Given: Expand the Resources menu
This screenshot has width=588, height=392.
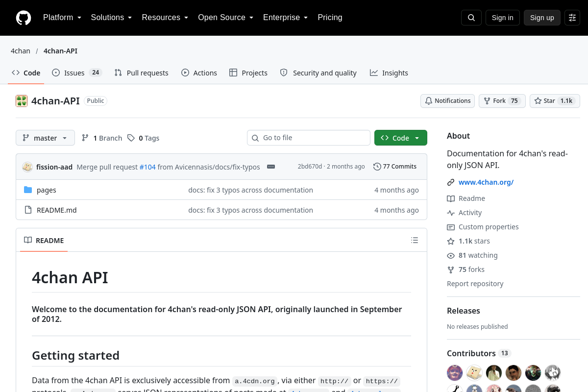Looking at the screenshot, I should tap(165, 18).
